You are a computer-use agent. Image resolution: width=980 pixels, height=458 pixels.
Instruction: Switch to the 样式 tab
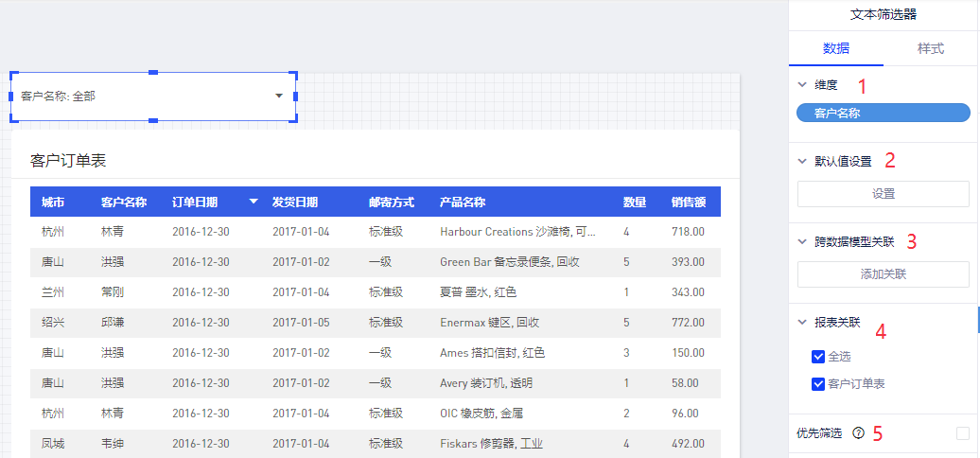930,48
